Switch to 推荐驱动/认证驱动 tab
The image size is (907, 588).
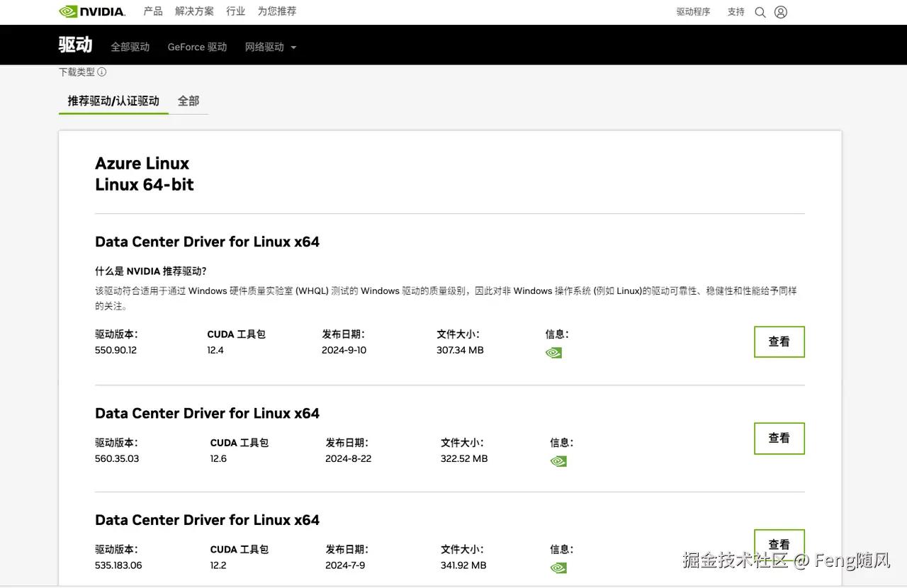coord(113,101)
